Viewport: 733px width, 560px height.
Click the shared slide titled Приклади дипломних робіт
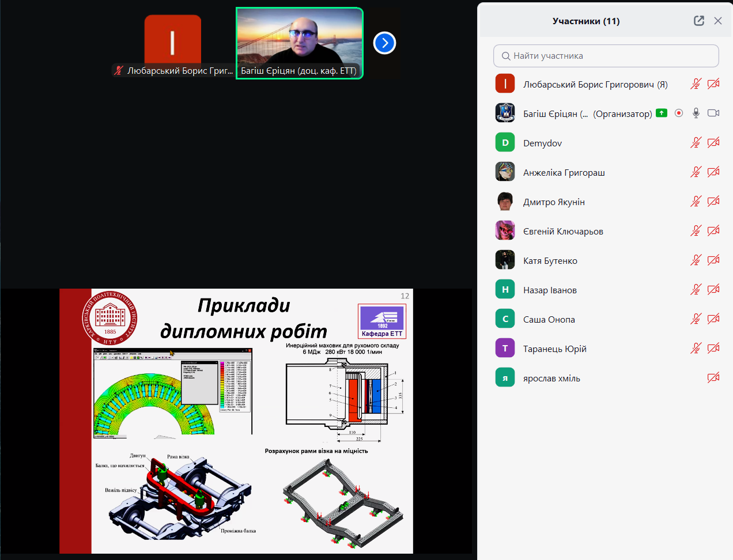click(236, 421)
